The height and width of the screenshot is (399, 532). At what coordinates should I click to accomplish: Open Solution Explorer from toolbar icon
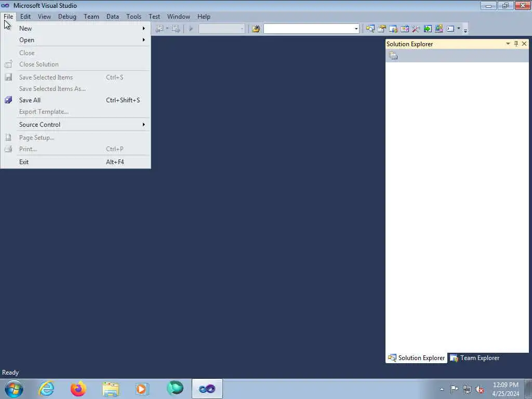(370, 29)
